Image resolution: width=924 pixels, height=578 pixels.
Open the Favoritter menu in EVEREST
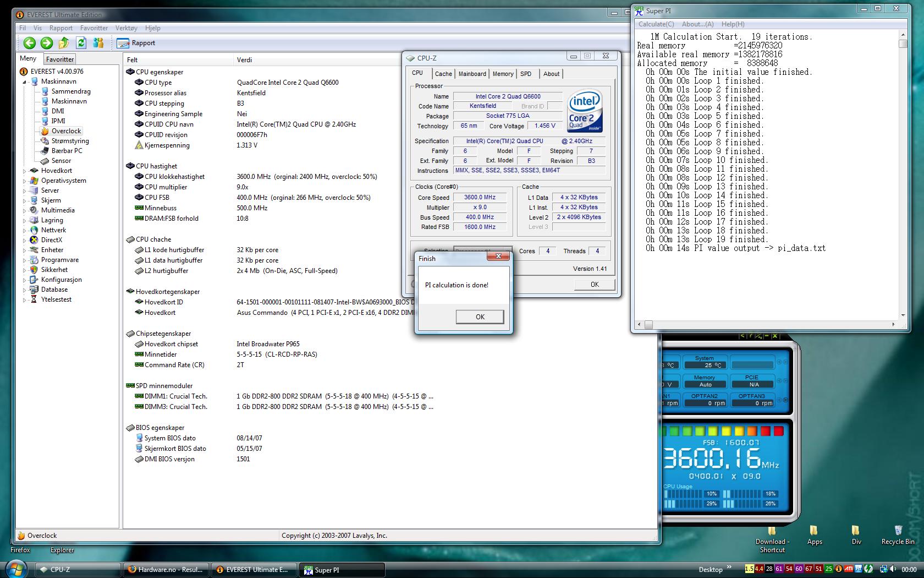[94, 28]
